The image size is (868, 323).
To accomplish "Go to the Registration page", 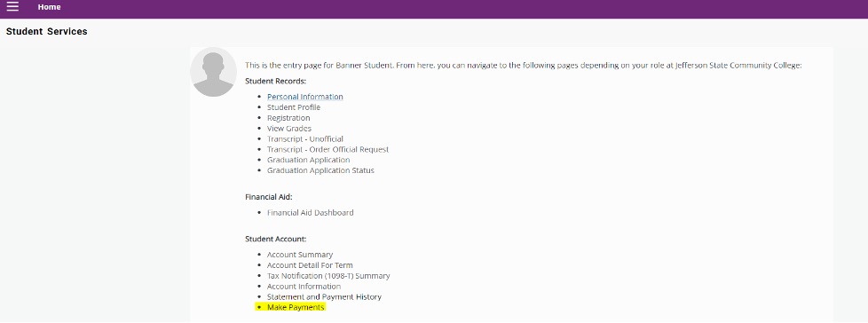I will [x=288, y=118].
